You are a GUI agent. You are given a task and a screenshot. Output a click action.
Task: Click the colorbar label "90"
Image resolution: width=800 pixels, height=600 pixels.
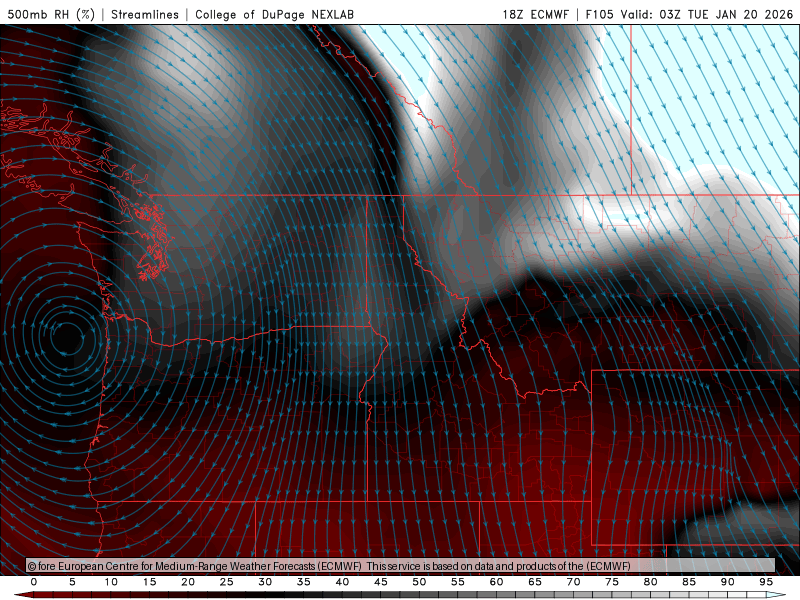tap(728, 582)
